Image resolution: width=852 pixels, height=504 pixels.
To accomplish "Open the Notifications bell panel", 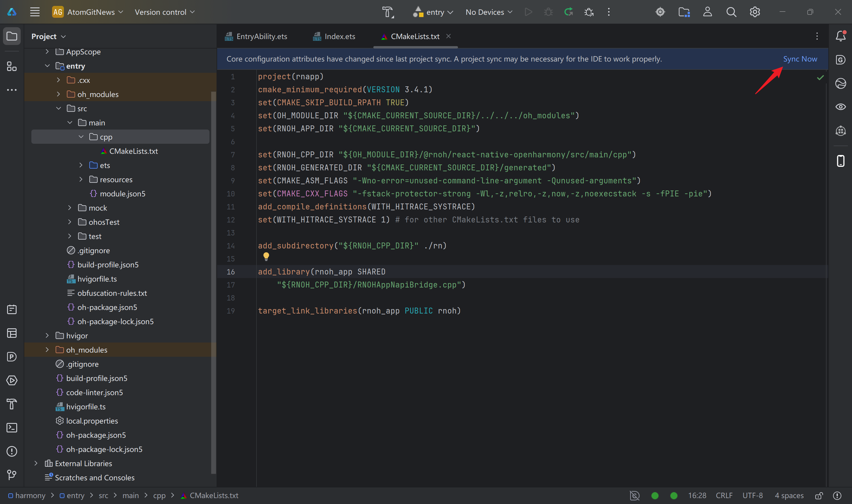I will 840,36.
